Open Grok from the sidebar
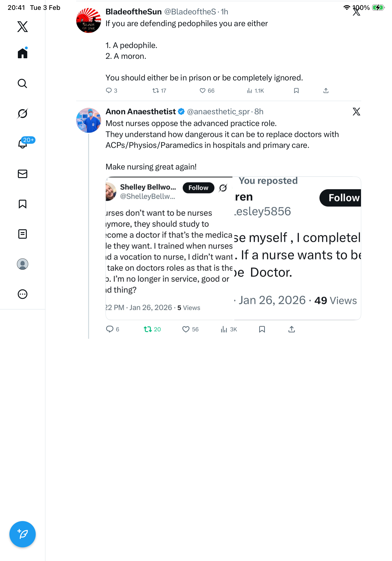This screenshot has width=392, height=561. point(23,113)
